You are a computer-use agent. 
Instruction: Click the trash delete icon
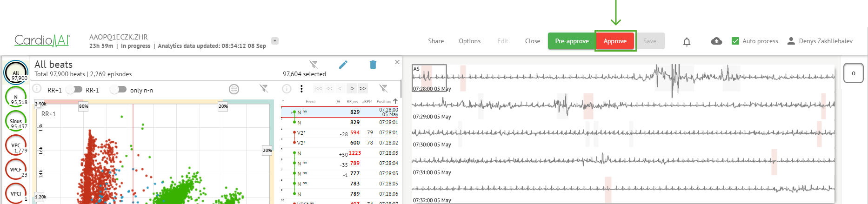point(373,65)
